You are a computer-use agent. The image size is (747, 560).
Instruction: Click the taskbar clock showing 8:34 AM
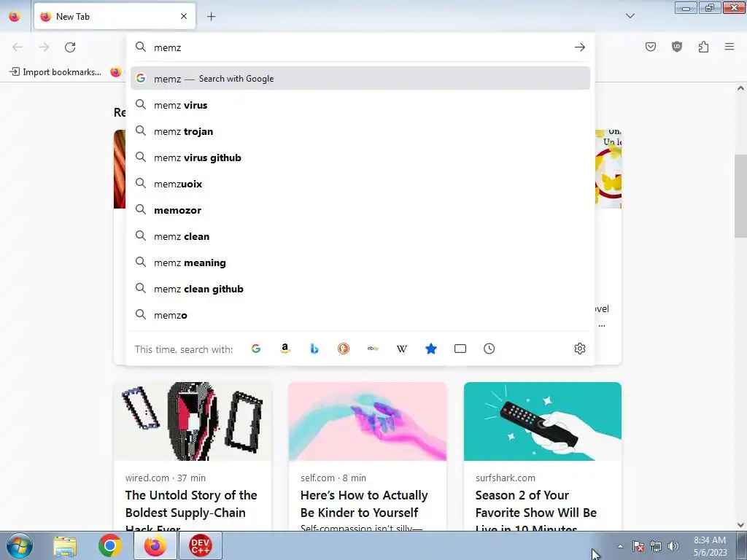coord(710,546)
